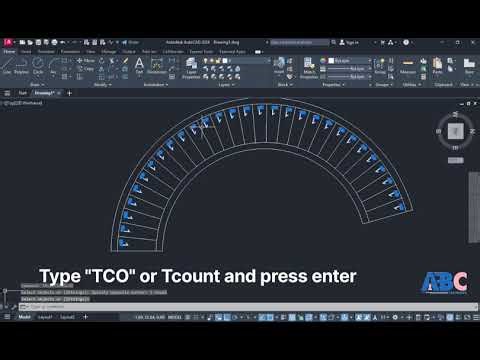Toggle MODEL space button in status bar
Image resolution: width=480 pixels, height=360 pixels.
[174, 317]
